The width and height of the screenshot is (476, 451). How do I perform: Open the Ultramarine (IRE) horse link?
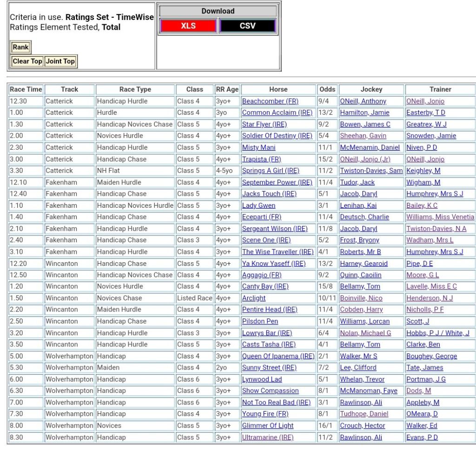268,437
